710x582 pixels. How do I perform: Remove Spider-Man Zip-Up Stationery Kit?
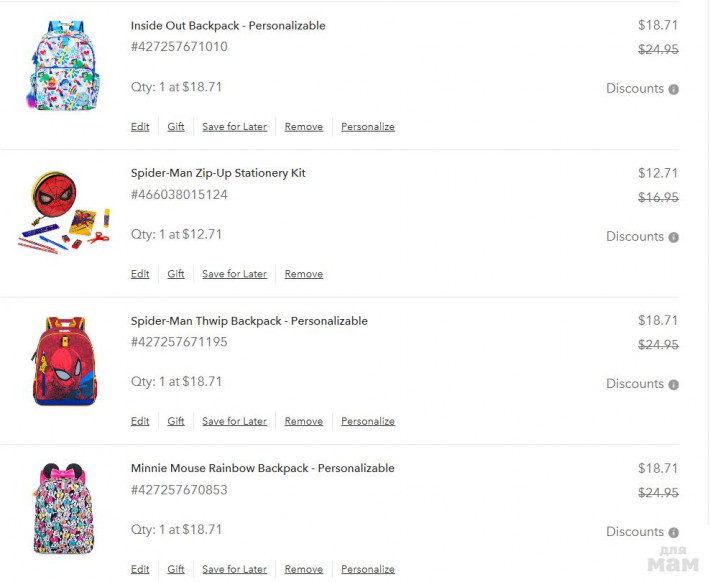click(x=304, y=274)
